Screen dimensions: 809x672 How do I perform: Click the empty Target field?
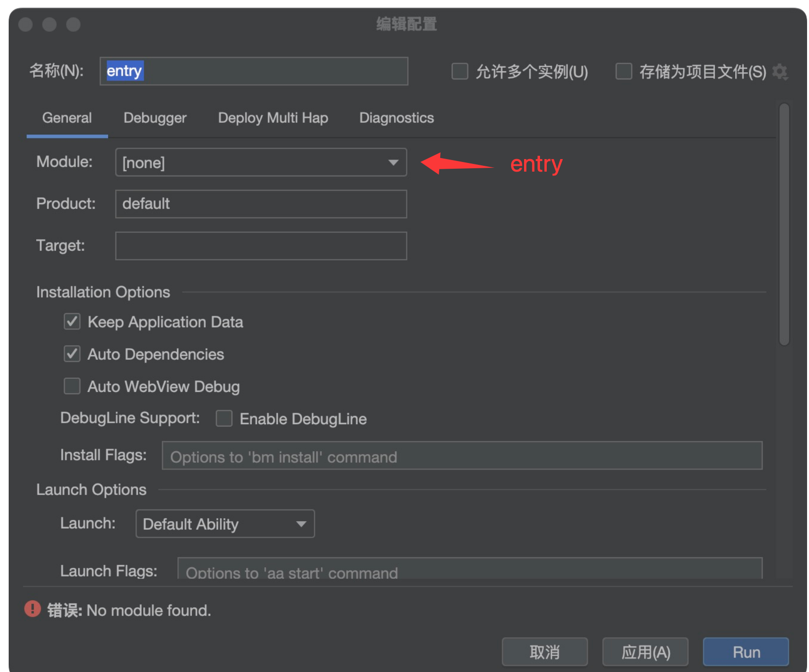click(x=261, y=246)
